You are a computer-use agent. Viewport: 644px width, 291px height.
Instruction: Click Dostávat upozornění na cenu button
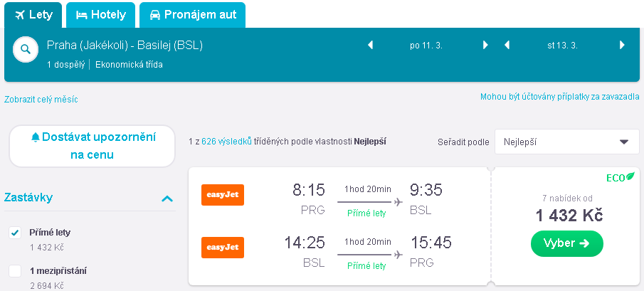[x=92, y=146]
